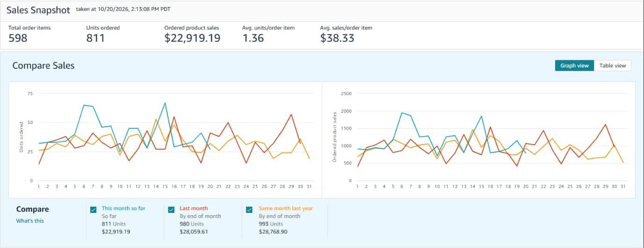Click the '$28,768.90' last year total
Screen dimensions: 644x248
tap(273, 231)
